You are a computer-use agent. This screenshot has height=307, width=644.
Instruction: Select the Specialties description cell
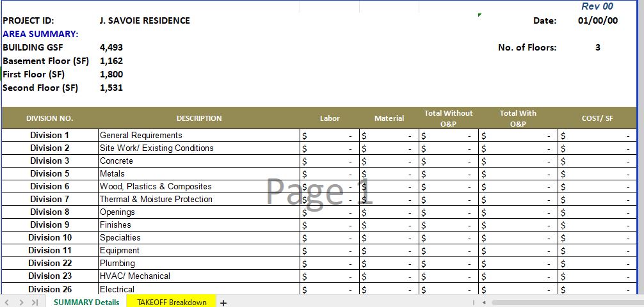[199, 238]
